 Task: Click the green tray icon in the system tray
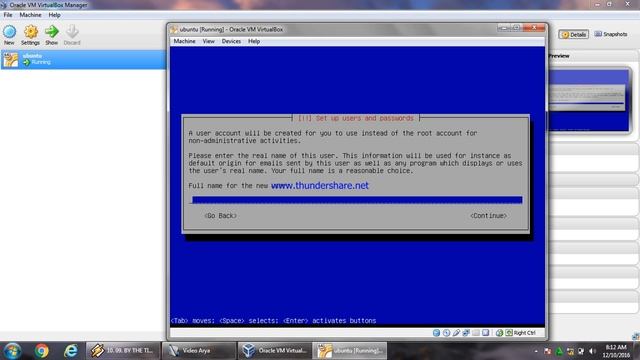559,351
